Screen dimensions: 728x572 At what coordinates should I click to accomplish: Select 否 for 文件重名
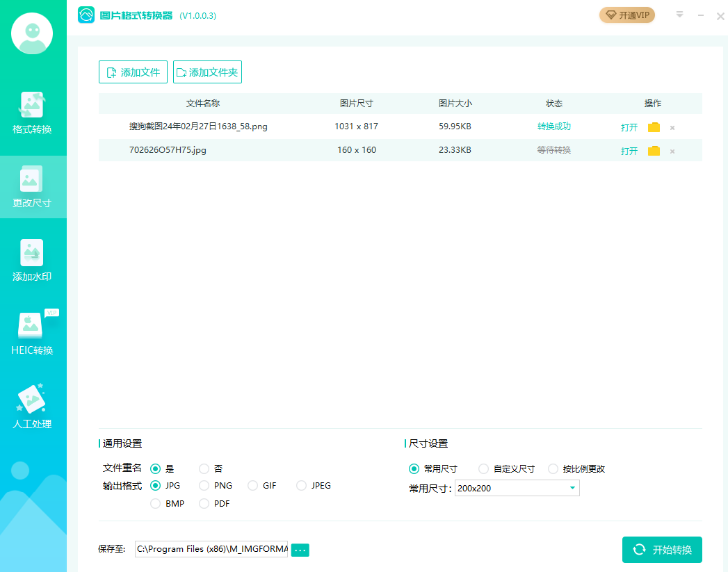[x=204, y=468]
